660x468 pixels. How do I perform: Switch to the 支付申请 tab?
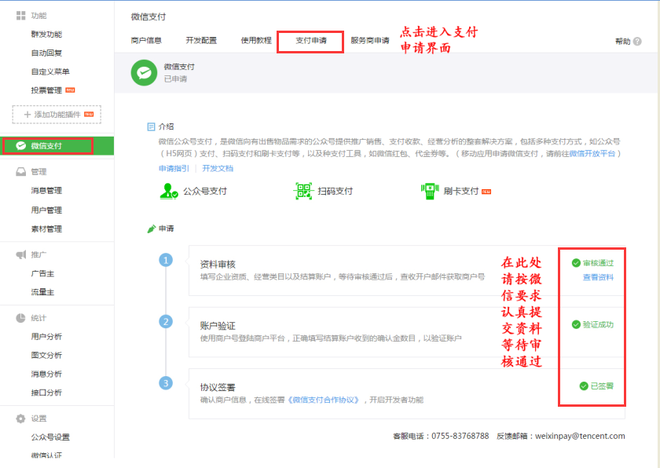(311, 40)
